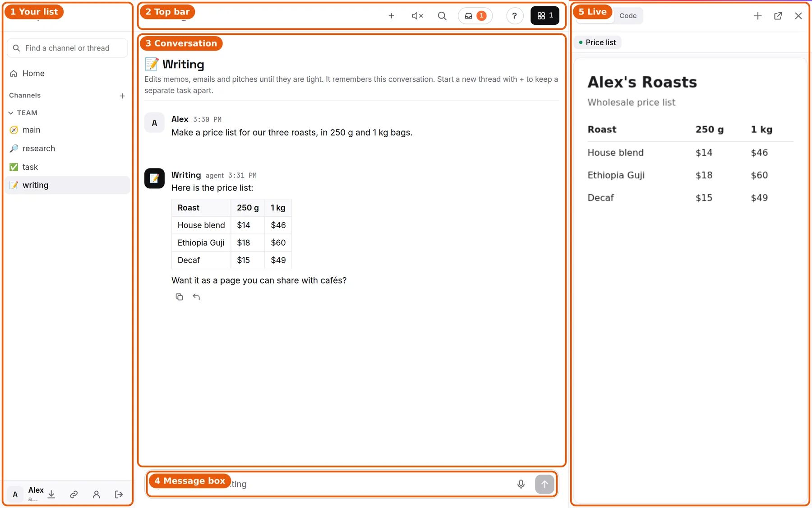Click the 'Ethiopia Guji' cell in chat table
812x508 pixels.
coord(201,243)
